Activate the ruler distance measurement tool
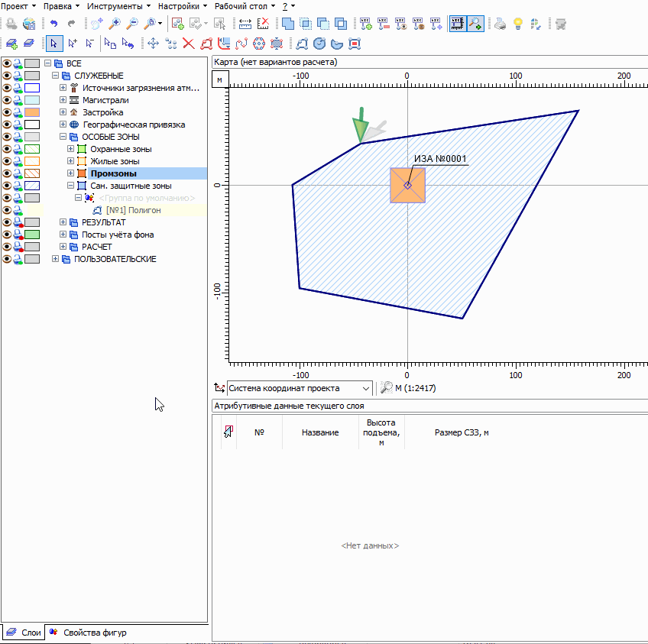 [245, 24]
